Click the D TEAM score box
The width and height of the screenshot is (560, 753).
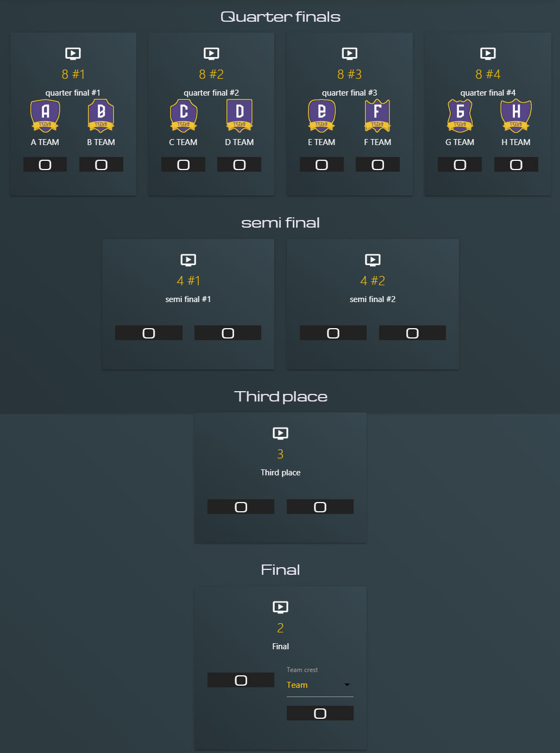click(x=239, y=165)
